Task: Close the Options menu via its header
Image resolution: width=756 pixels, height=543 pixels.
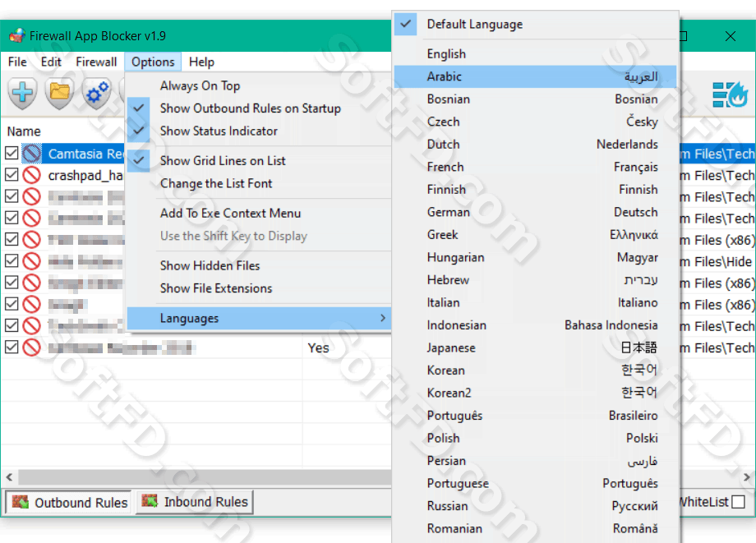Action: click(x=153, y=62)
